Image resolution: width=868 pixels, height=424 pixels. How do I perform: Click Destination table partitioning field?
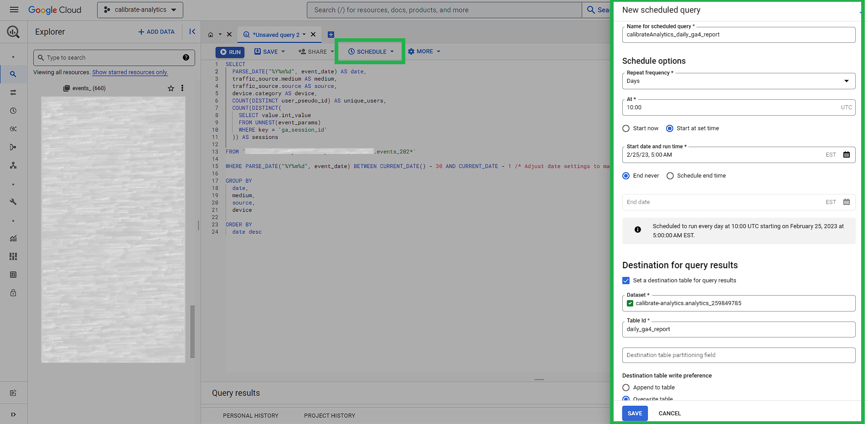tap(739, 355)
